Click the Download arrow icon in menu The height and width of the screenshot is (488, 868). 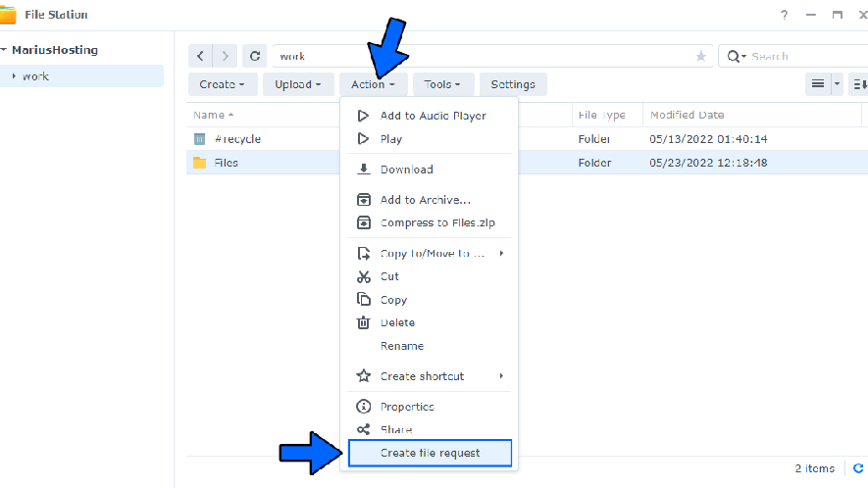(363, 170)
